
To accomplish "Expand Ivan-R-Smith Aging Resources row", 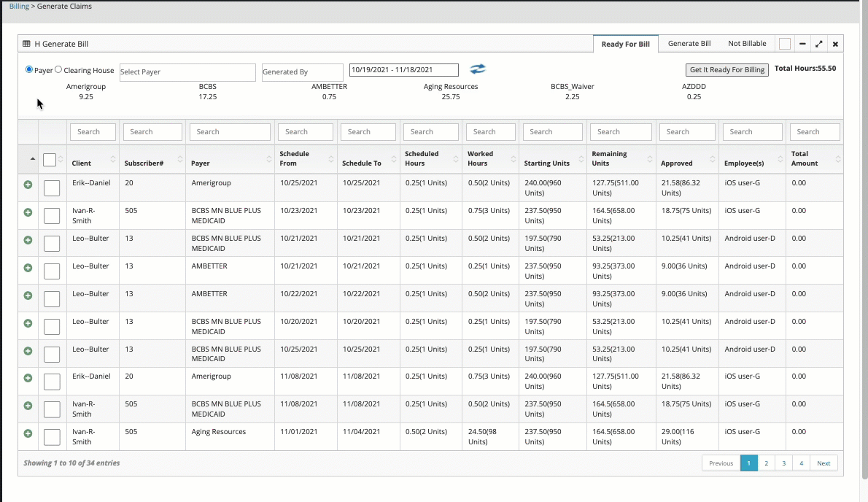I will tap(28, 433).
